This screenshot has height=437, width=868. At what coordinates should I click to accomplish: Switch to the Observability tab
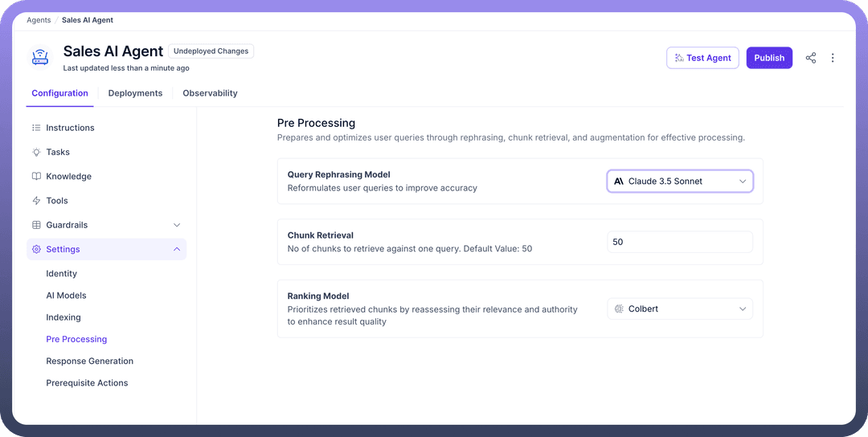pyautogui.click(x=210, y=93)
